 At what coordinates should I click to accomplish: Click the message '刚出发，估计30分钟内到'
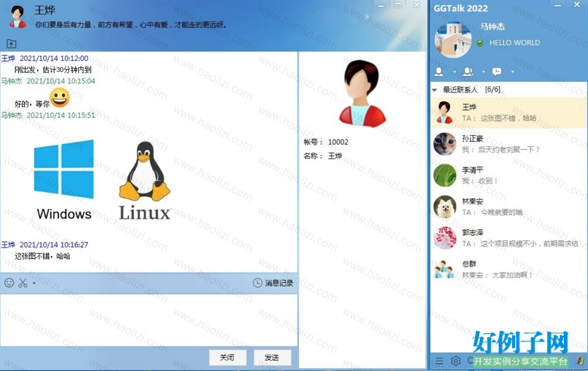click(x=53, y=70)
